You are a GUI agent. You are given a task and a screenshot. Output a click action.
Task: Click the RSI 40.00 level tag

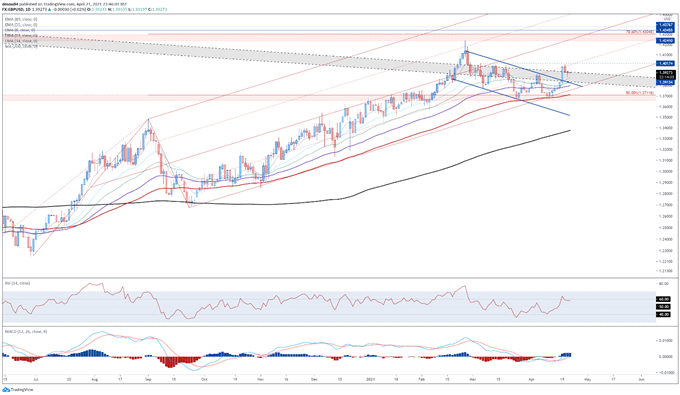[663, 314]
